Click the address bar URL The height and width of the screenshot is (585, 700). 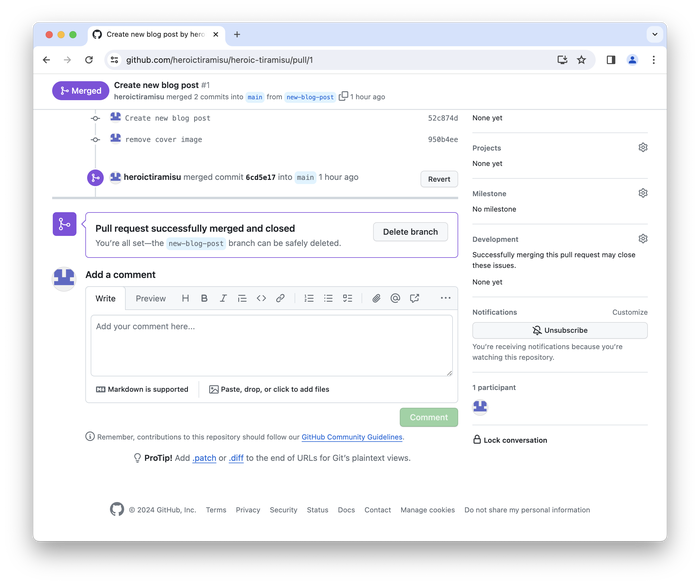(x=219, y=60)
